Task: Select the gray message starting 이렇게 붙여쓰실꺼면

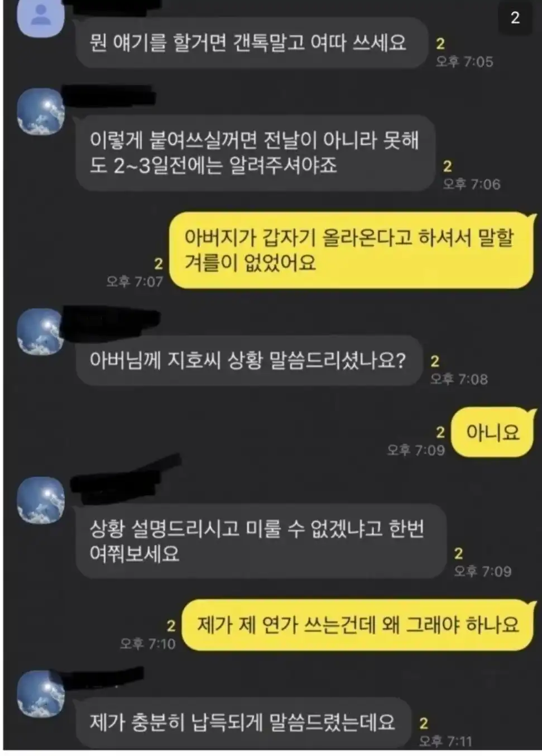Action: pos(255,153)
